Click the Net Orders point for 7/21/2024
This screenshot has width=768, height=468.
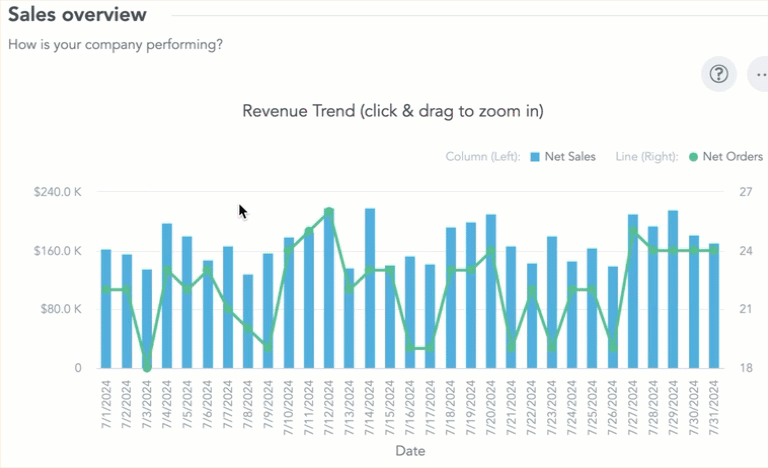point(511,348)
